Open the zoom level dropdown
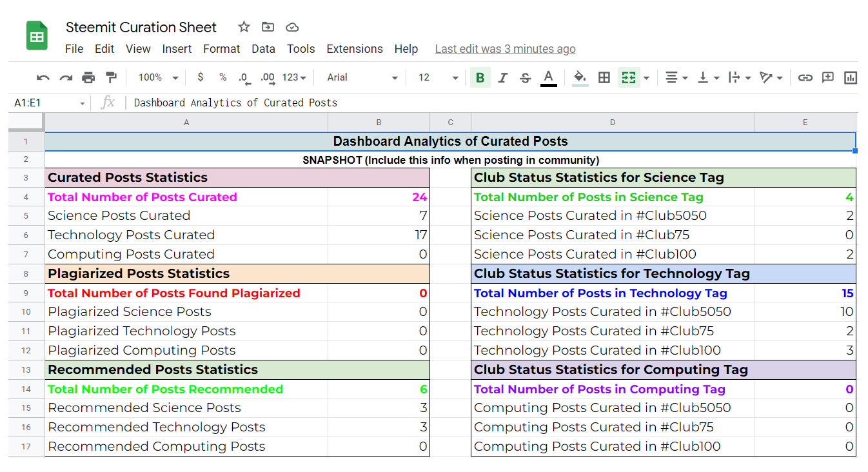Screen dimensions: 868x472 point(158,77)
